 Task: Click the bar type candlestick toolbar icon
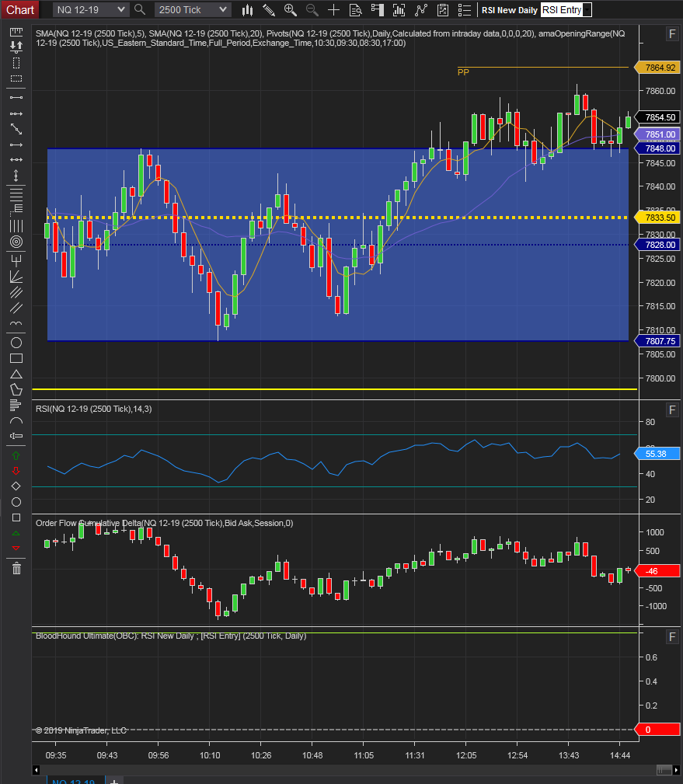(x=248, y=10)
